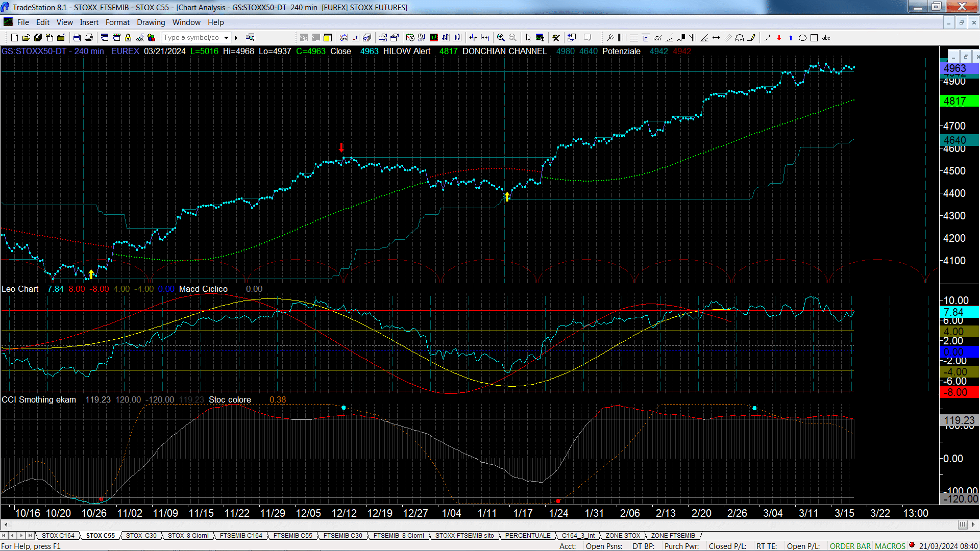980x551 pixels.
Task: Expand the symbol box dropdown arrow
Action: click(226, 38)
